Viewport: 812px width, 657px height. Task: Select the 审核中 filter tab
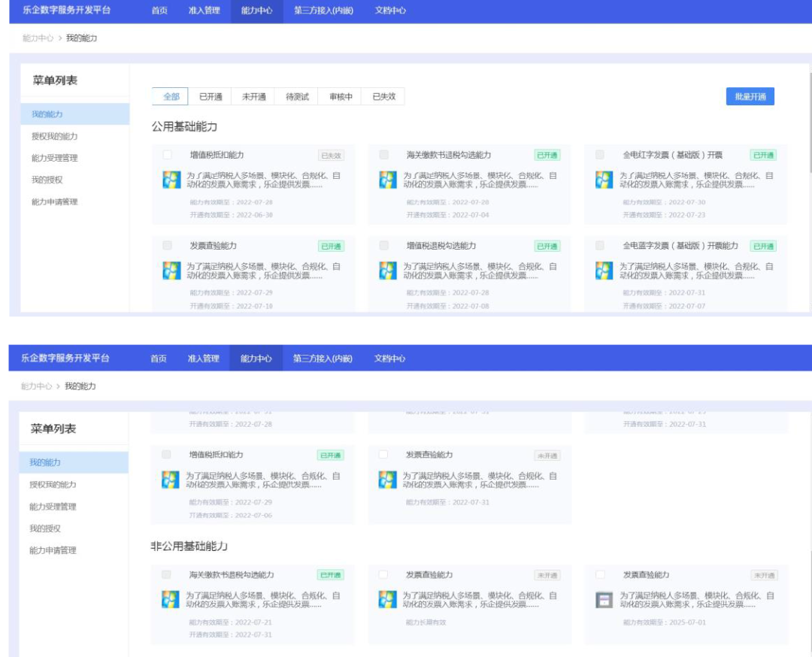(340, 97)
